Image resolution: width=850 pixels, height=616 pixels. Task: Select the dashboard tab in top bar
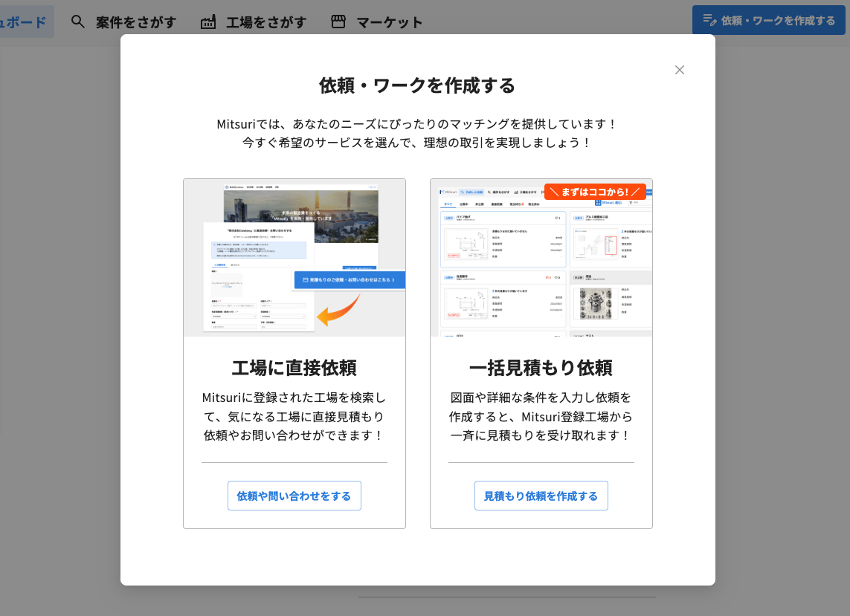pos(25,22)
